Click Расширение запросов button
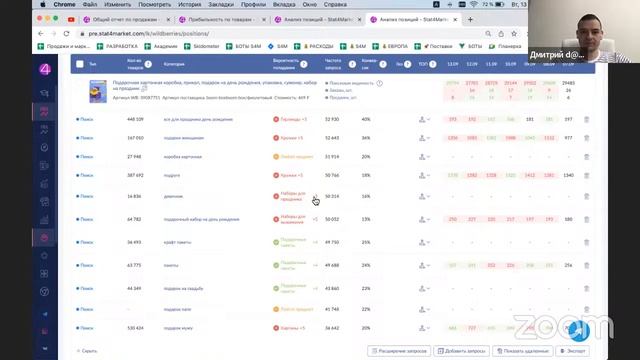The image size is (640, 360). point(399,351)
